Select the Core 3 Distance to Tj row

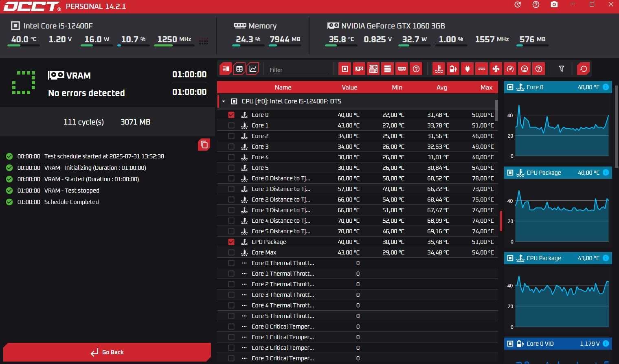click(x=358, y=210)
